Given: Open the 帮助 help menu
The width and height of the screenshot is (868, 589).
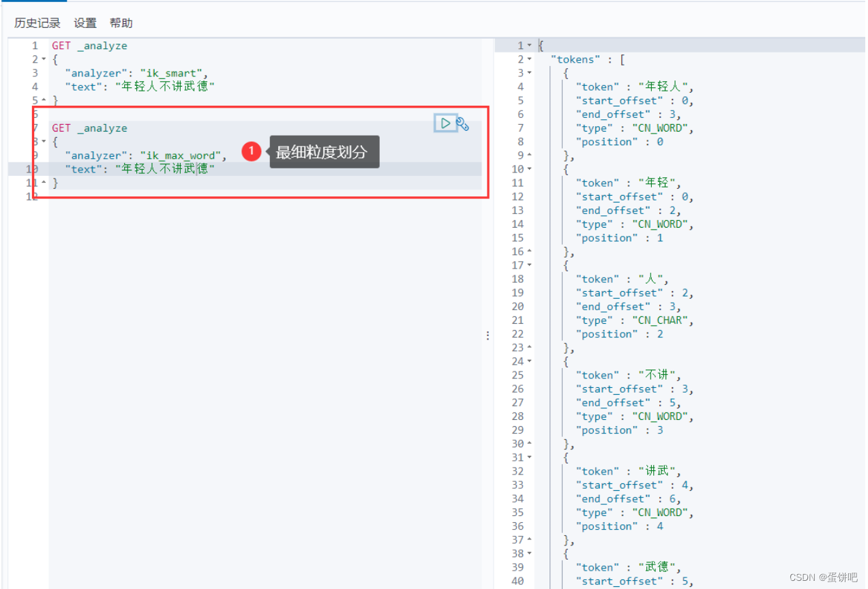Looking at the screenshot, I should (121, 23).
